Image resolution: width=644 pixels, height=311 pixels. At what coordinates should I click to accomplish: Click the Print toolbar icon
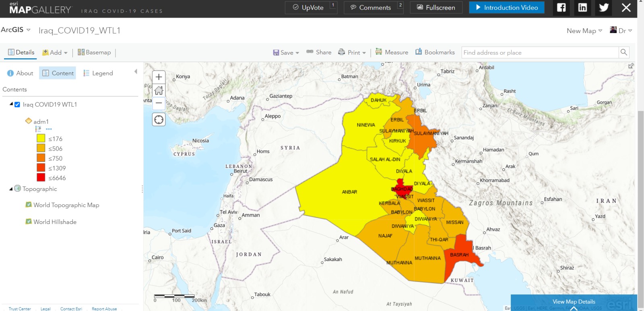(x=341, y=52)
